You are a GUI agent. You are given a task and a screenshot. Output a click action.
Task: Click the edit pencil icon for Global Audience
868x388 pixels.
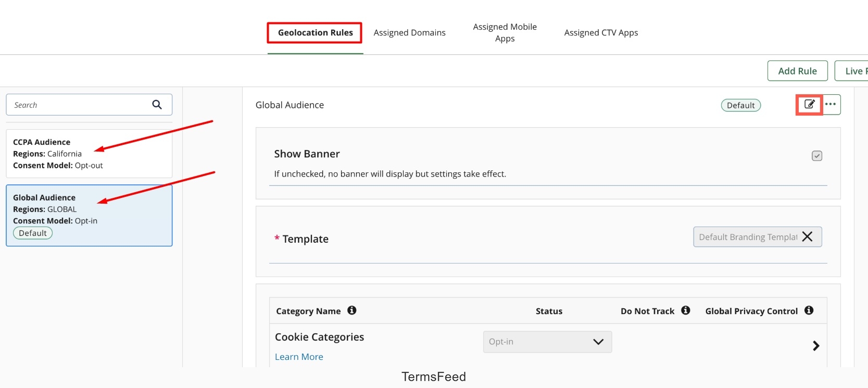tap(809, 104)
